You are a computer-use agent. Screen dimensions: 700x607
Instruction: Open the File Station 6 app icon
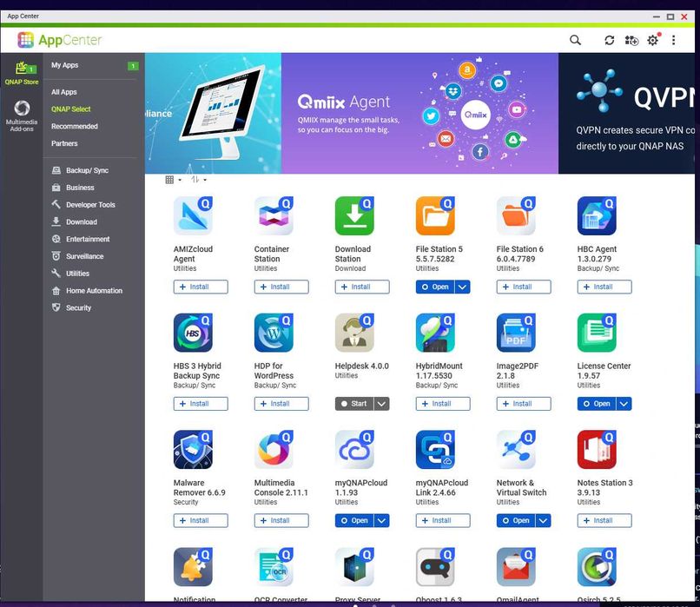[516, 215]
